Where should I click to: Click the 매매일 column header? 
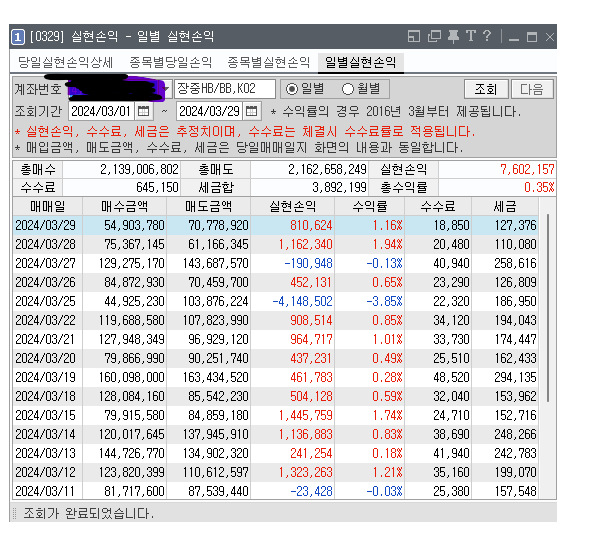click(47, 206)
